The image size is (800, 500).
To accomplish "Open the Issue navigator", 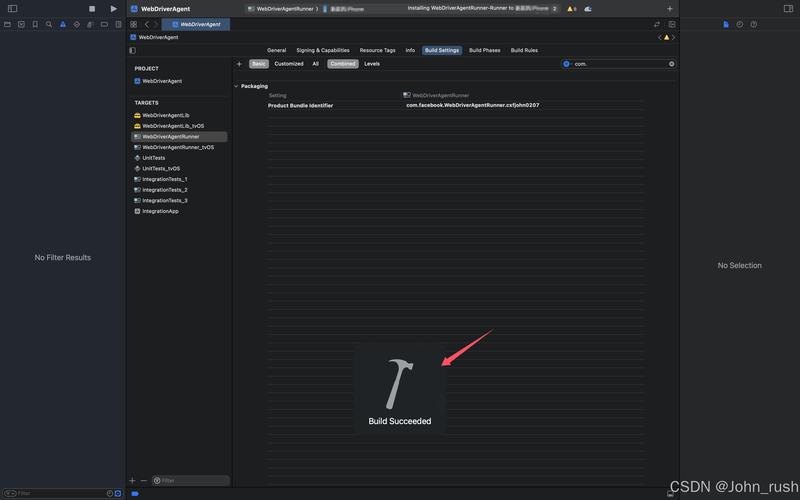I will click(x=63, y=24).
